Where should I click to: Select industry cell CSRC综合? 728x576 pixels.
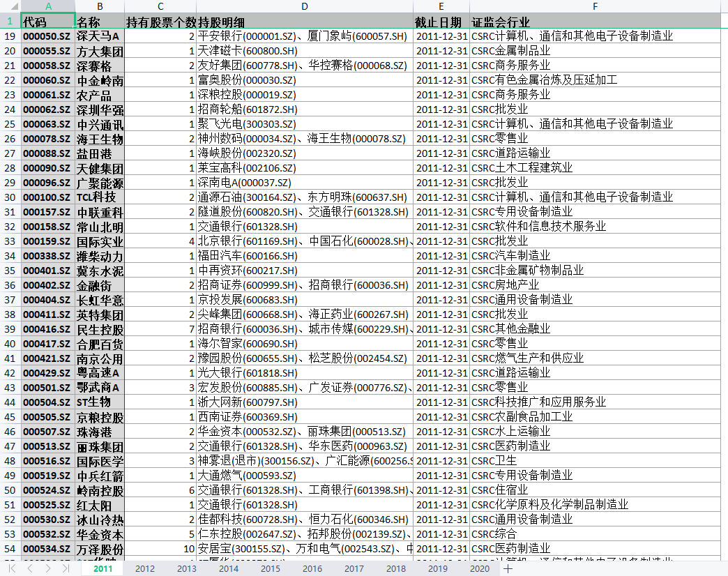click(596, 534)
